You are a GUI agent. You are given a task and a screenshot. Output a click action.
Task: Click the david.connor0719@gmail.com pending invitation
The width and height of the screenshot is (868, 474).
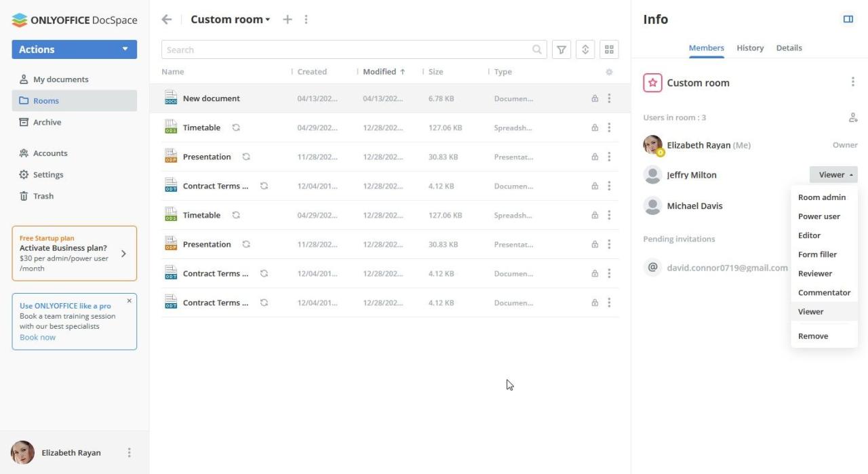727,268
